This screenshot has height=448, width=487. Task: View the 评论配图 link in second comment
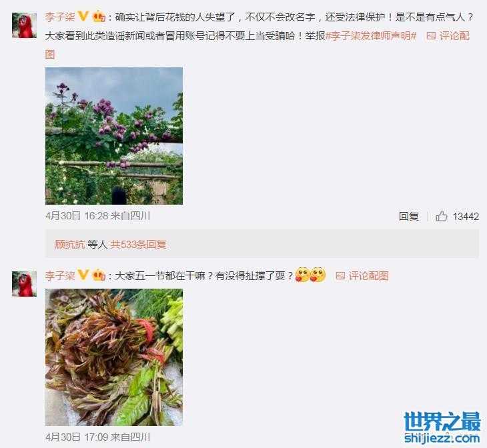(368, 276)
